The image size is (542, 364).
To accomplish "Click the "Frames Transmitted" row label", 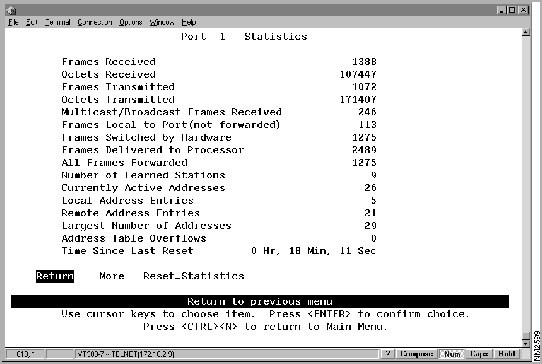I will (118, 87).
